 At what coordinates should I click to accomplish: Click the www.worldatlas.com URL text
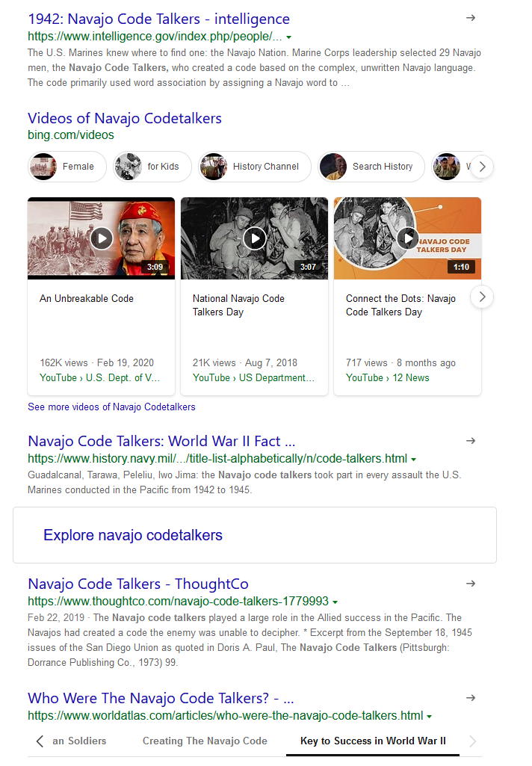225,716
